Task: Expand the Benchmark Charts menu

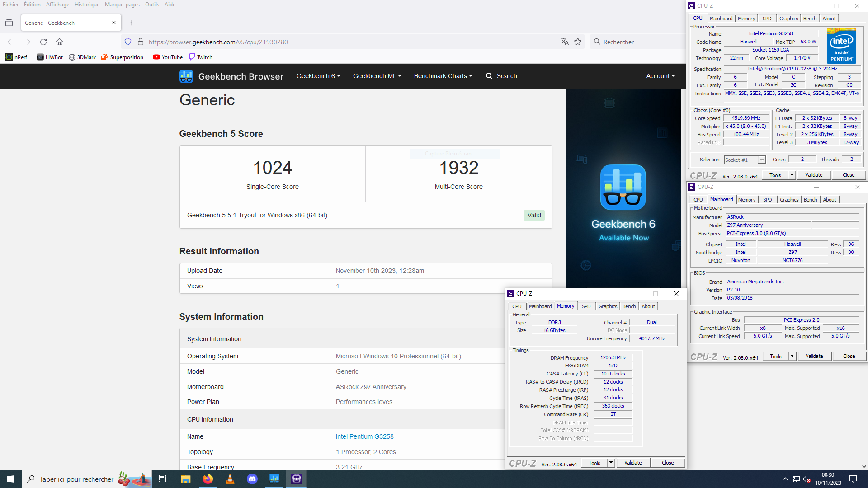Action: 443,76
